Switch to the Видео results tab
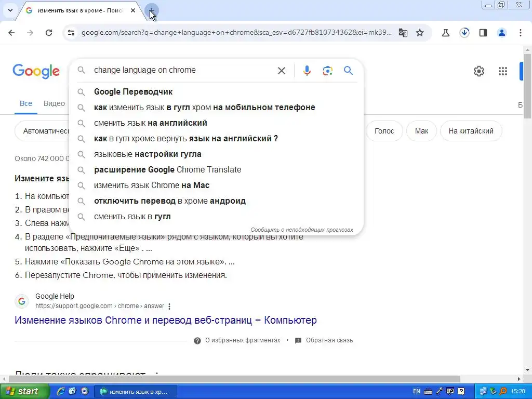Screen dimensions: 532x399 [x=54, y=103]
